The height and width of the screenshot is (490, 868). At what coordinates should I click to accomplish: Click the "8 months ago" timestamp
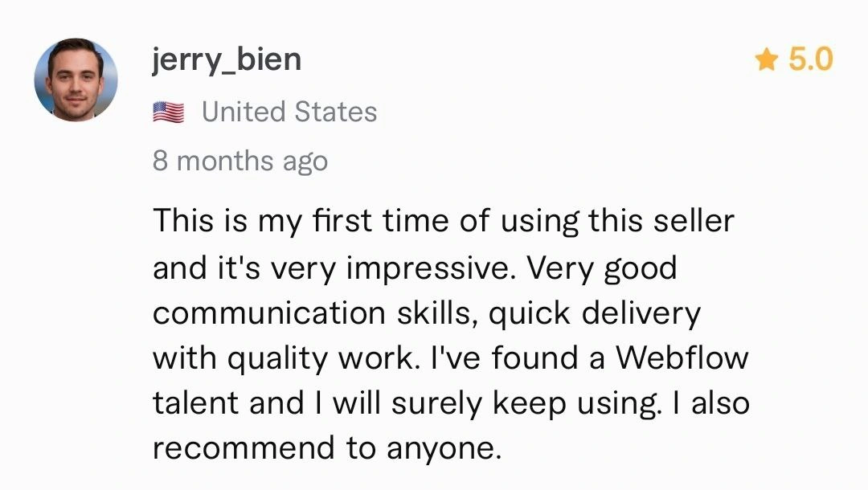tap(240, 161)
